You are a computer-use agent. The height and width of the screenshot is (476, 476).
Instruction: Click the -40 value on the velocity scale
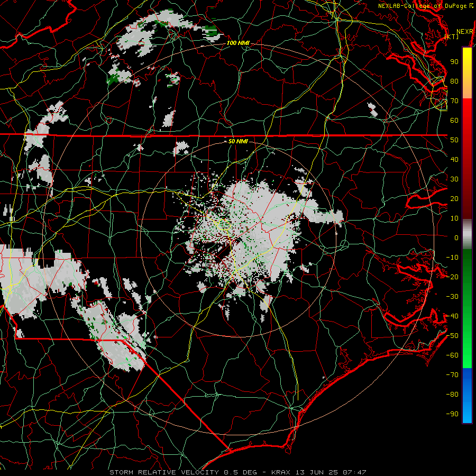(452, 316)
